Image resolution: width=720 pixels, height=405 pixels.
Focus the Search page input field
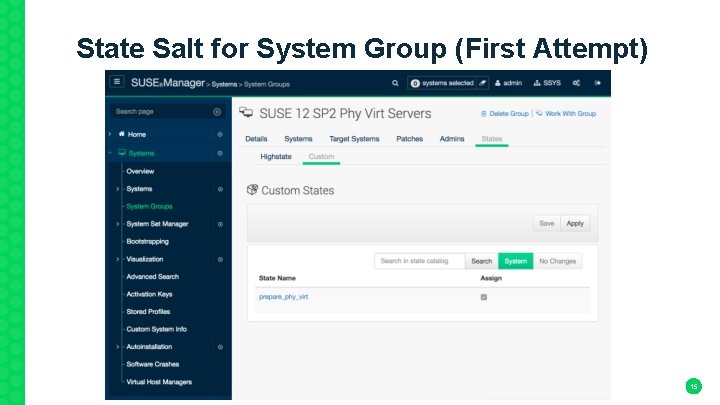click(x=168, y=112)
